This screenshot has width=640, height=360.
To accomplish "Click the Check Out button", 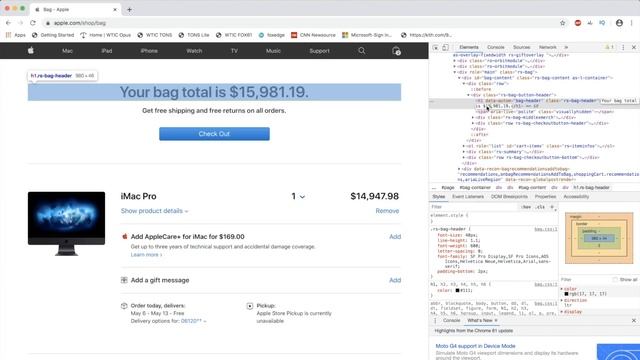I will tap(214, 134).
